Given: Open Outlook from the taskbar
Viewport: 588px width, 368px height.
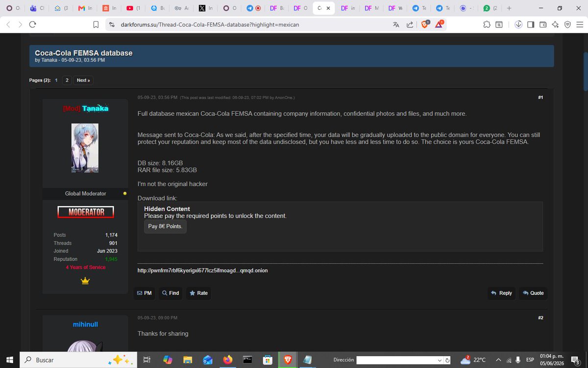Looking at the screenshot, I should tap(207, 360).
